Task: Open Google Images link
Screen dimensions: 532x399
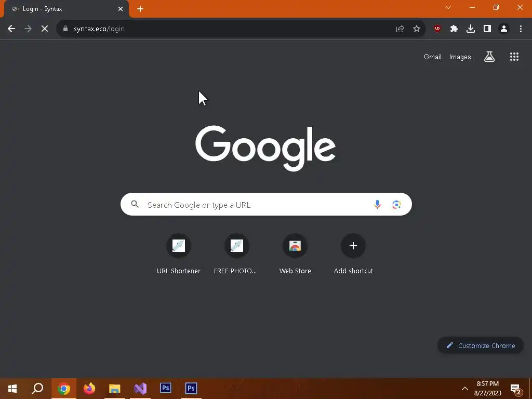Action: [460, 57]
